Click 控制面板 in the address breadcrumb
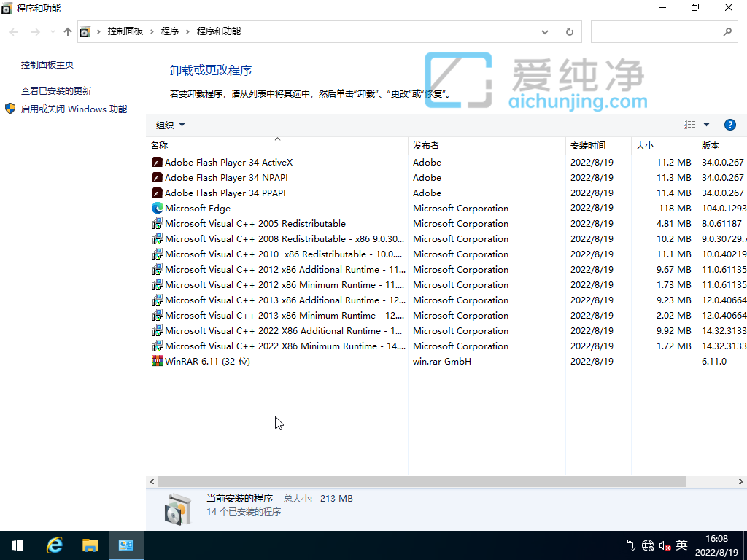 (x=125, y=31)
